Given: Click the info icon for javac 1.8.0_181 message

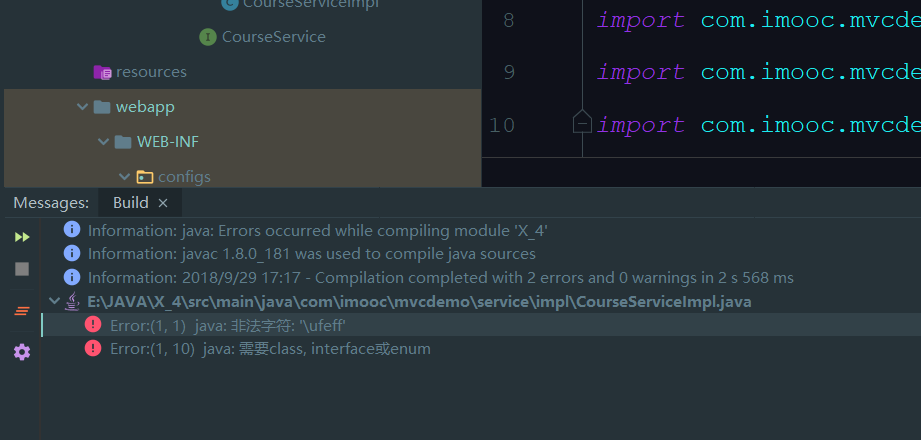Looking at the screenshot, I should point(71,253).
